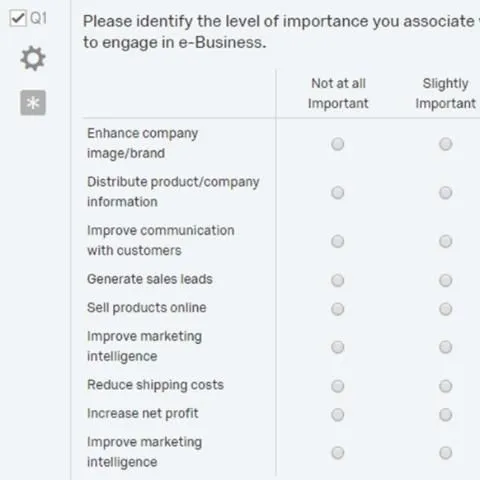The width and height of the screenshot is (480, 480).
Task: Select Not at all Important for Enhance company image/brand
Action: [x=337, y=144]
